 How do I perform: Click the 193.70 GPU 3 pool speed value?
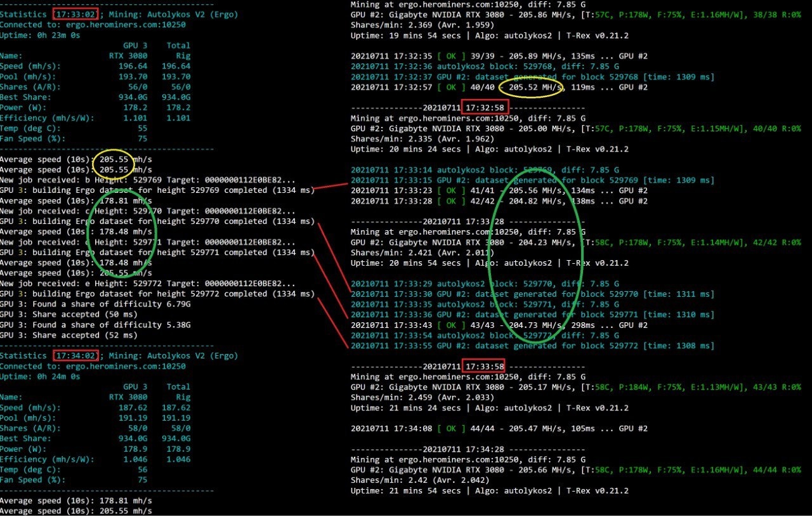point(133,76)
